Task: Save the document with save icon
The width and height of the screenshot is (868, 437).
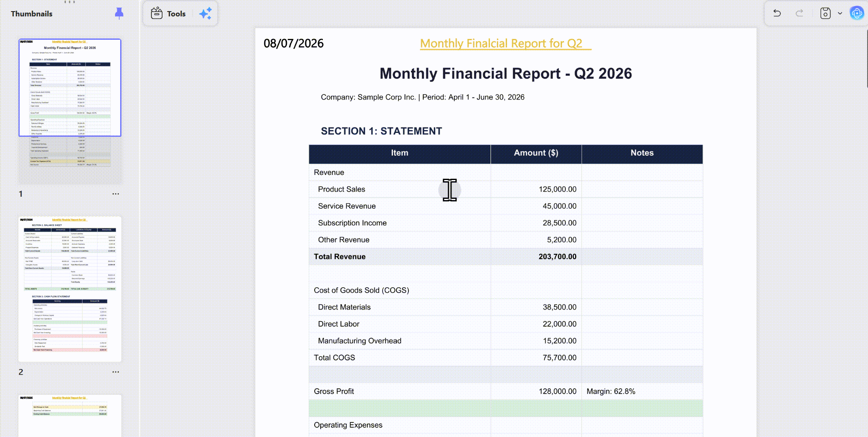Action: tap(825, 13)
